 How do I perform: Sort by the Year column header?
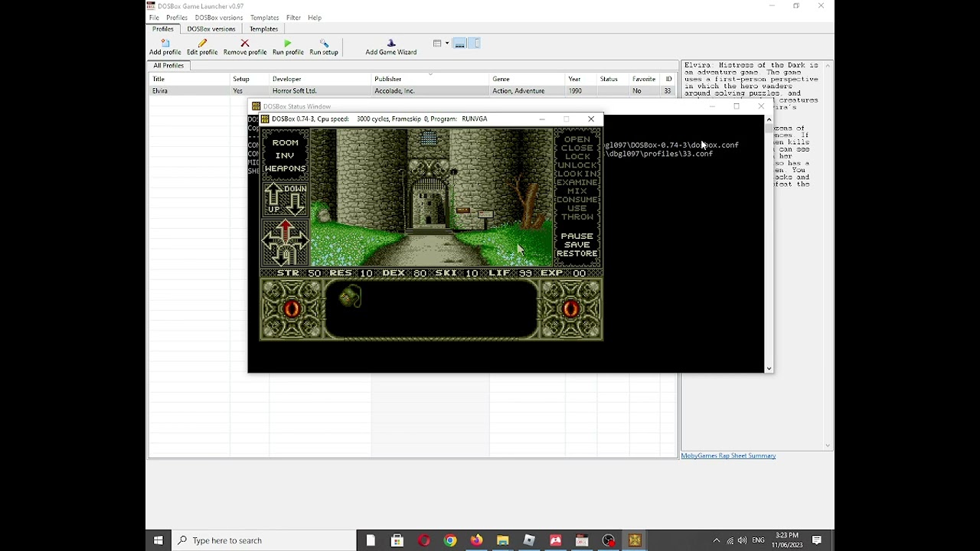tap(580, 79)
